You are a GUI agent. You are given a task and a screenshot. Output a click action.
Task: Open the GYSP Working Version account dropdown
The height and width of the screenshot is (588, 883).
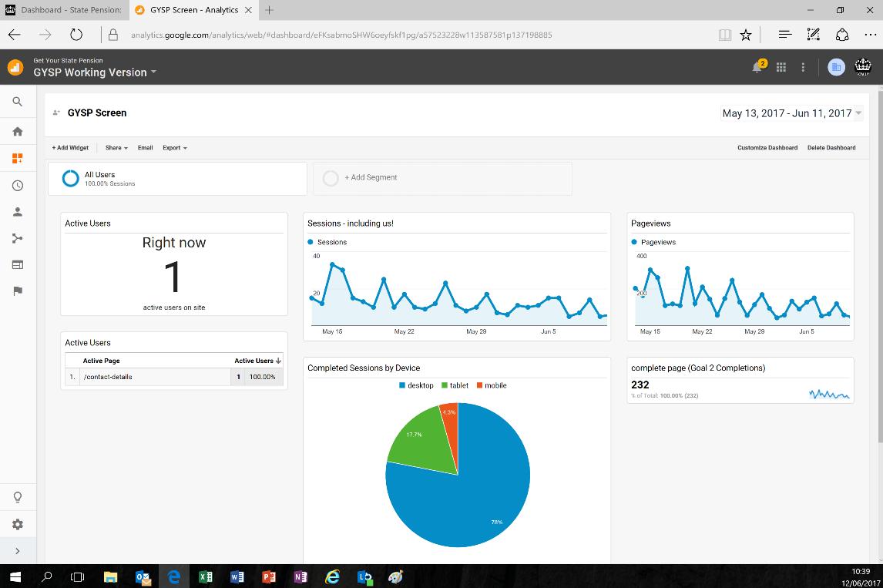pyautogui.click(x=94, y=72)
